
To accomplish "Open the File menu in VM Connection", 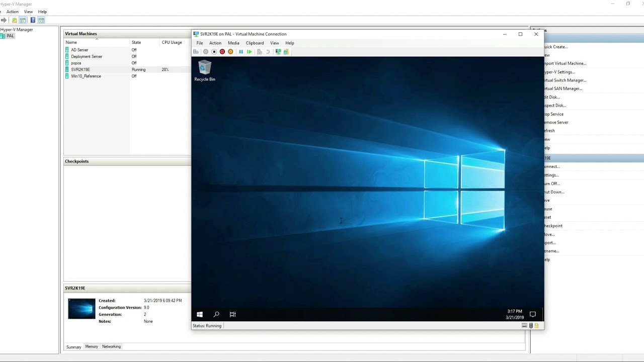I will [200, 43].
